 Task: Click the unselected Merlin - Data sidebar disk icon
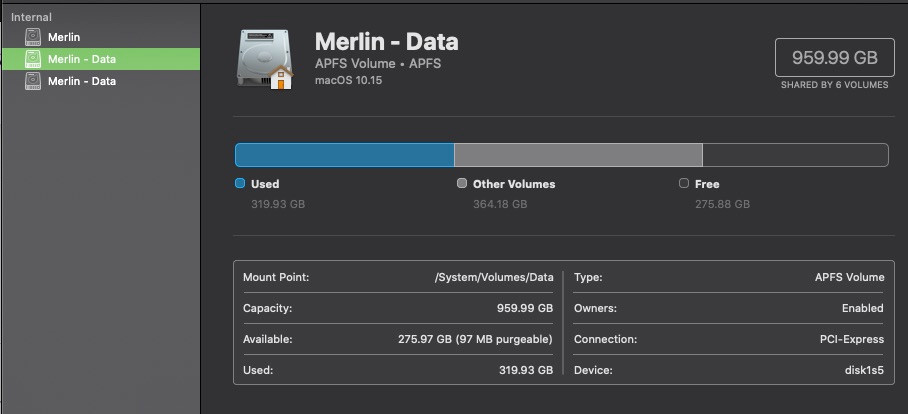tap(33, 82)
